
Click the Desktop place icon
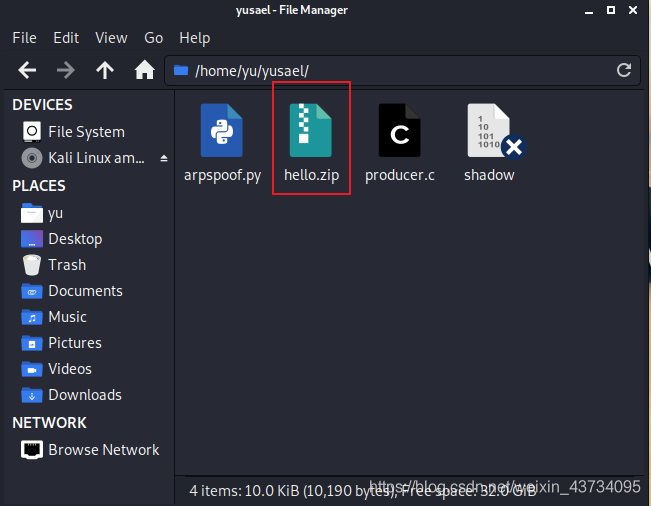point(32,239)
